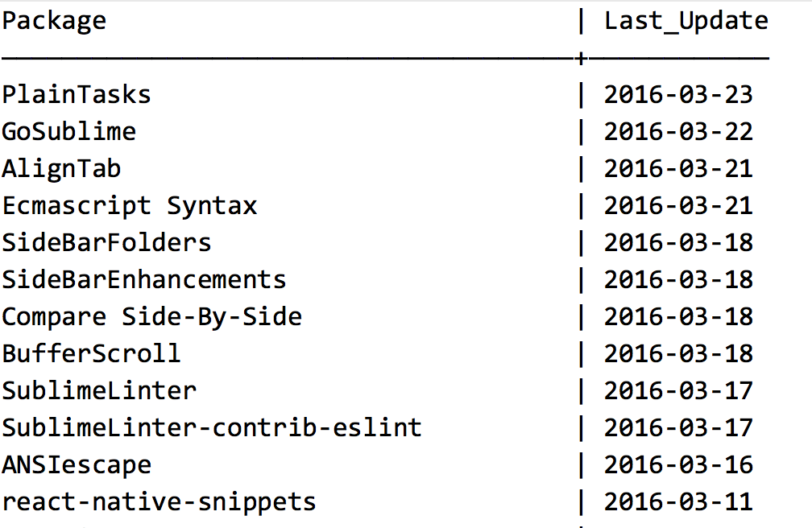Image resolution: width=812 pixels, height=528 pixels.
Task: Select Compare Side-By-Side package
Action: coord(151,317)
